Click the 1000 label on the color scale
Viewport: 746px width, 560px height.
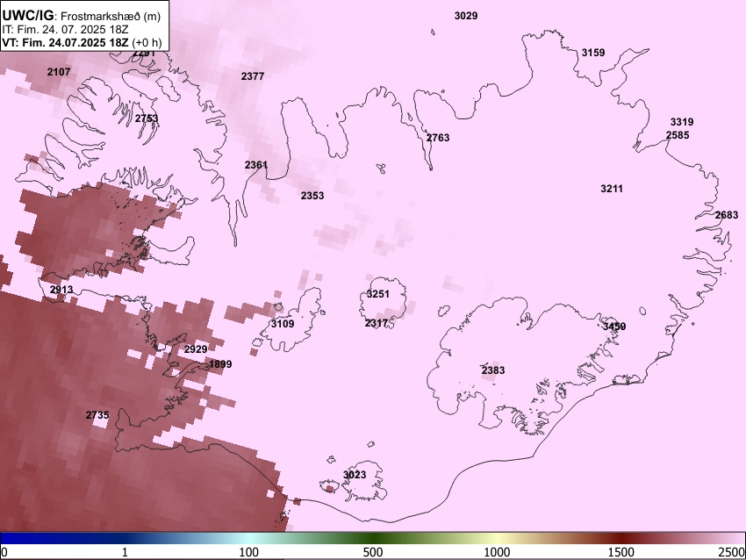[x=497, y=552]
